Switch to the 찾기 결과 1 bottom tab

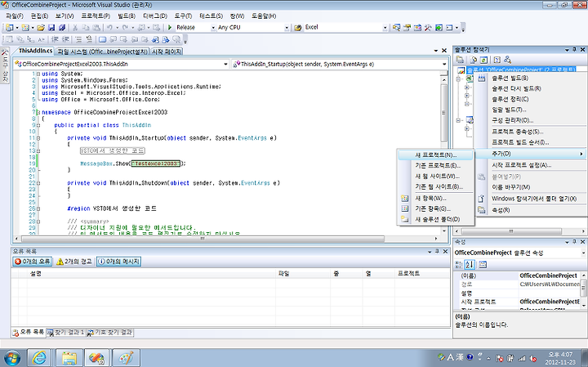click(x=66, y=333)
